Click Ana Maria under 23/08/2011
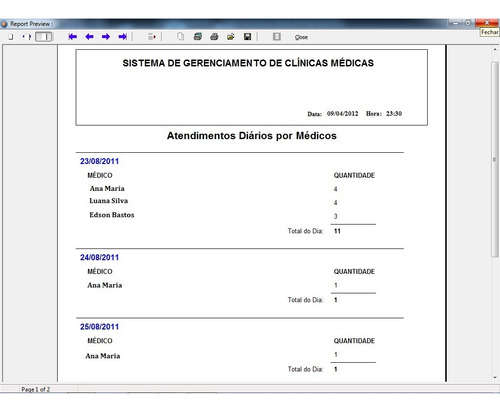This screenshot has width=500, height=412. click(107, 188)
